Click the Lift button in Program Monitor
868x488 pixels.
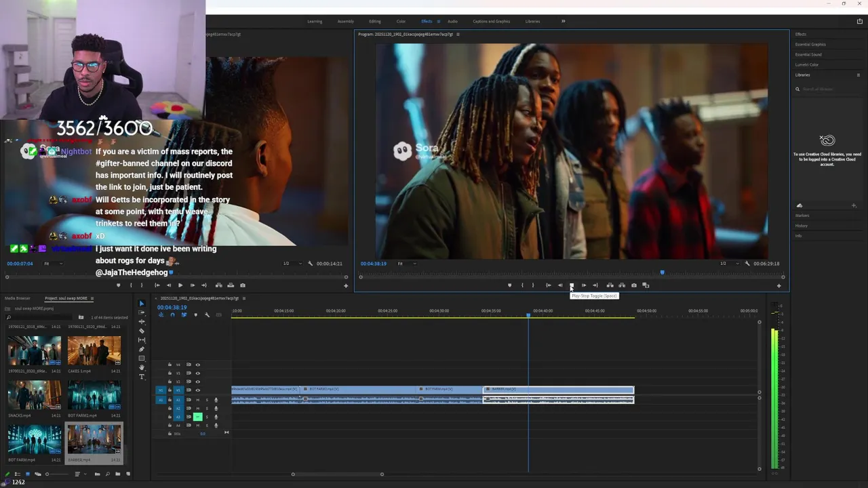(x=610, y=285)
